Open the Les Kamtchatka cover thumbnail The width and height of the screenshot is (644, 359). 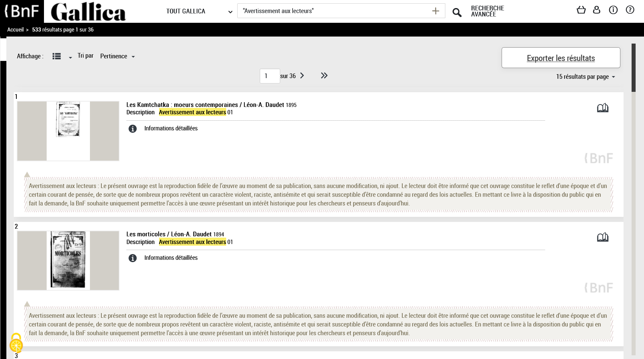[68, 131]
